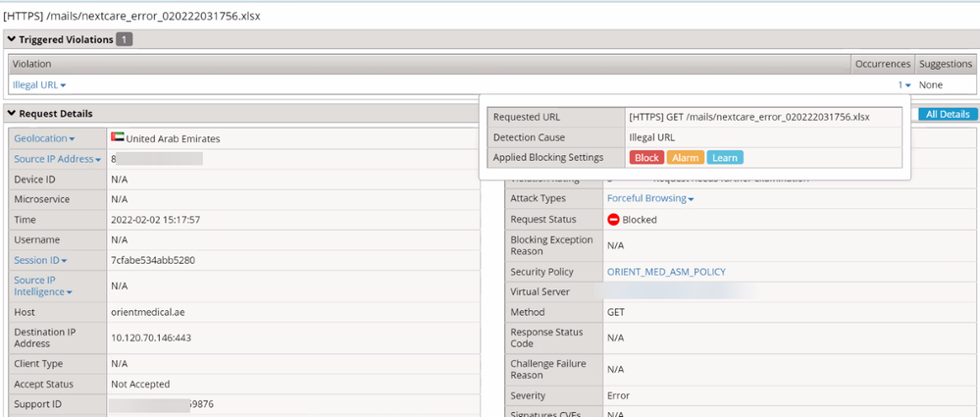Click the blue Learn setting badge

tap(724, 158)
